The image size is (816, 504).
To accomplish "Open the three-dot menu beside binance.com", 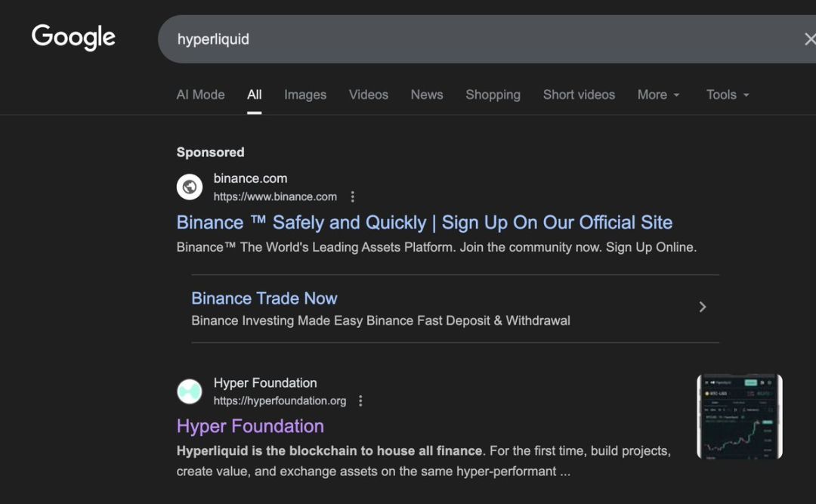I will pos(352,196).
